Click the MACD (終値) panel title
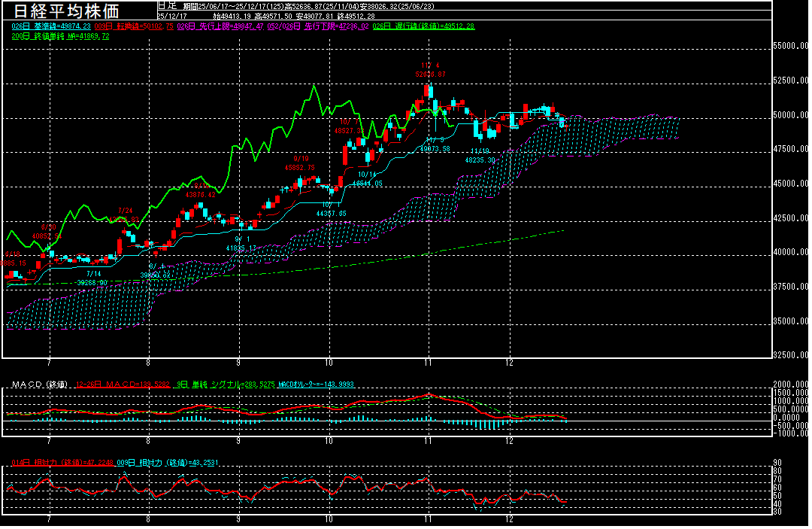Viewport: 812px width, 529px height. coord(39,385)
